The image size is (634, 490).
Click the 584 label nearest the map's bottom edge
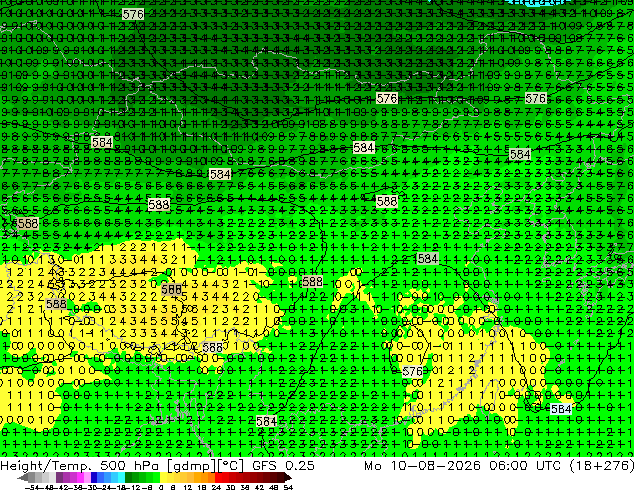coord(266,421)
